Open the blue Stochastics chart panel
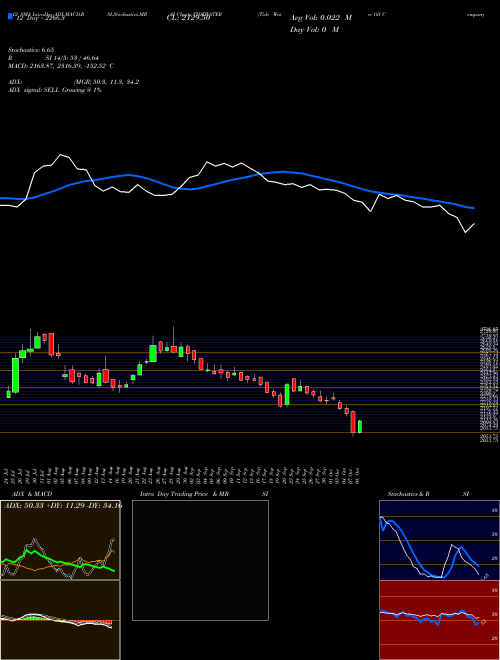This screenshot has width=500, height=660. tap(439, 540)
